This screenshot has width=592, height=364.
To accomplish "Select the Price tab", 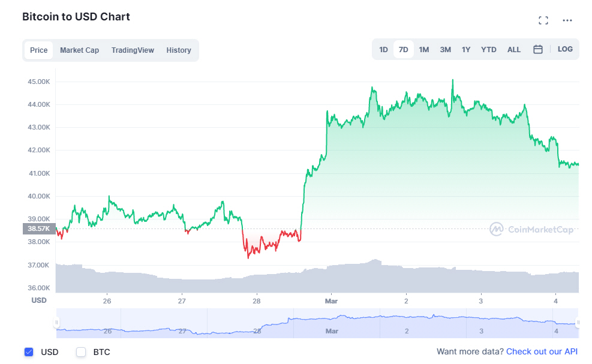I will click(x=39, y=50).
